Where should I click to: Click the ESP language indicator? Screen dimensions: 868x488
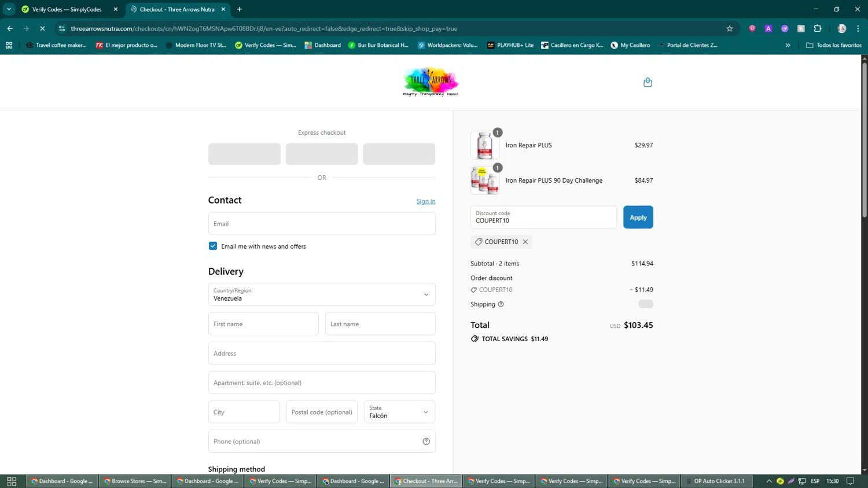[815, 481]
